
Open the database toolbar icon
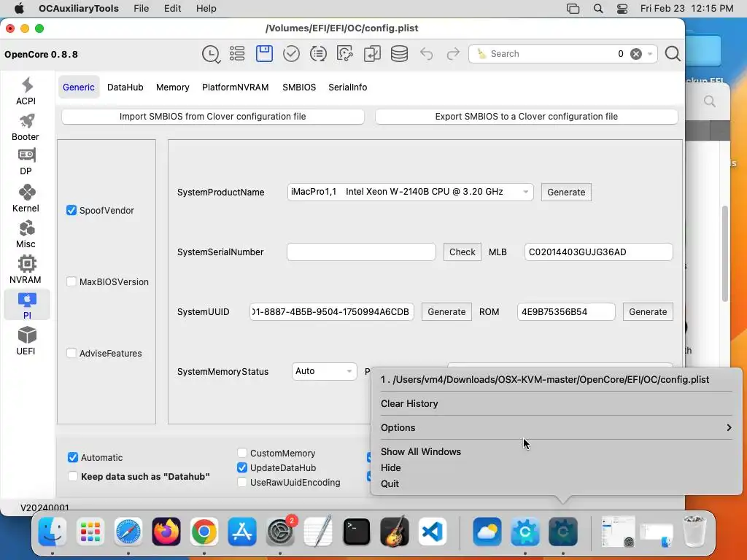pos(399,54)
